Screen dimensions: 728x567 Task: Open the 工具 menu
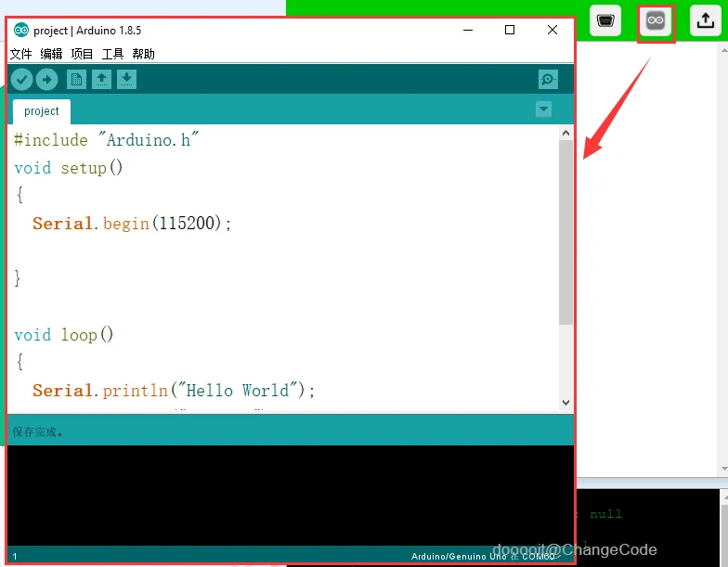coord(112,54)
